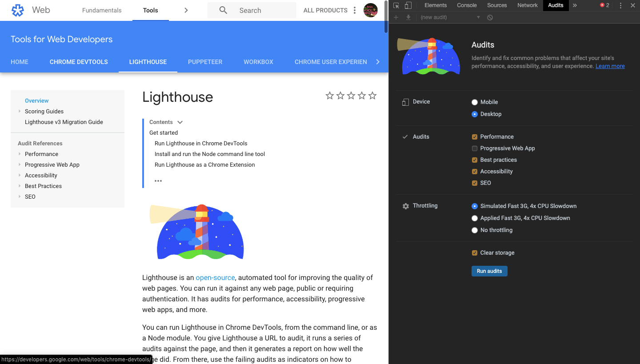The height and width of the screenshot is (364, 640).
Task: Jump to Run Lighthouse in Chrome DevTools
Action: point(201,144)
